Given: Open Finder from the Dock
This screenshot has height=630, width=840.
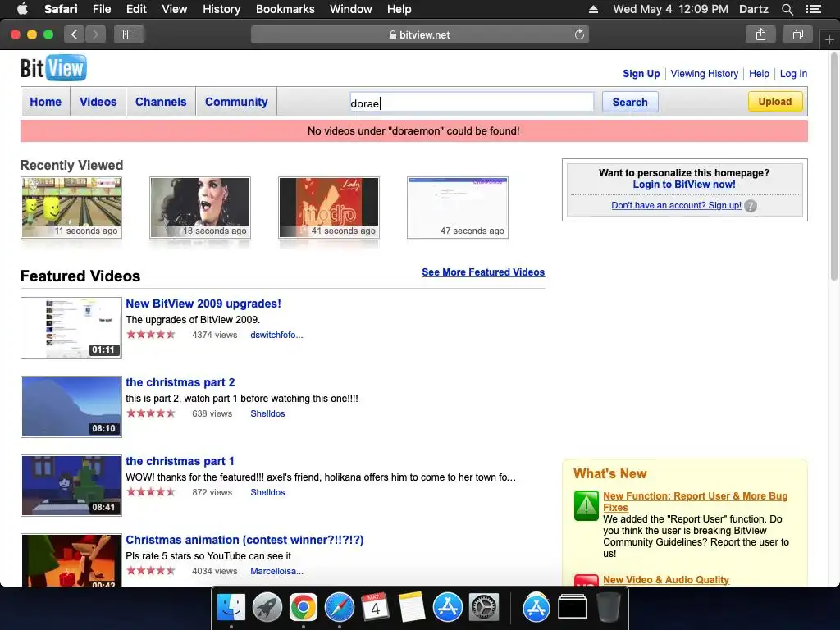Looking at the screenshot, I should 231,608.
